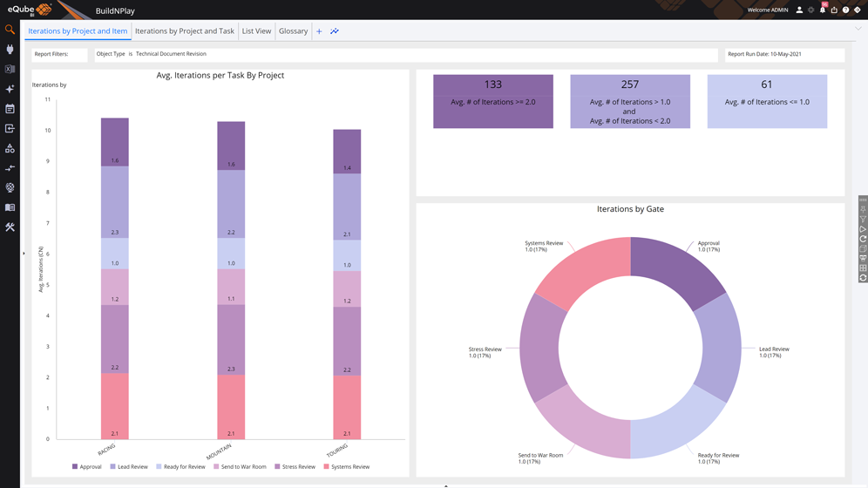This screenshot has height=488, width=868.
Task: Click the exit fullscreen icon in header
Action: tap(811, 10)
